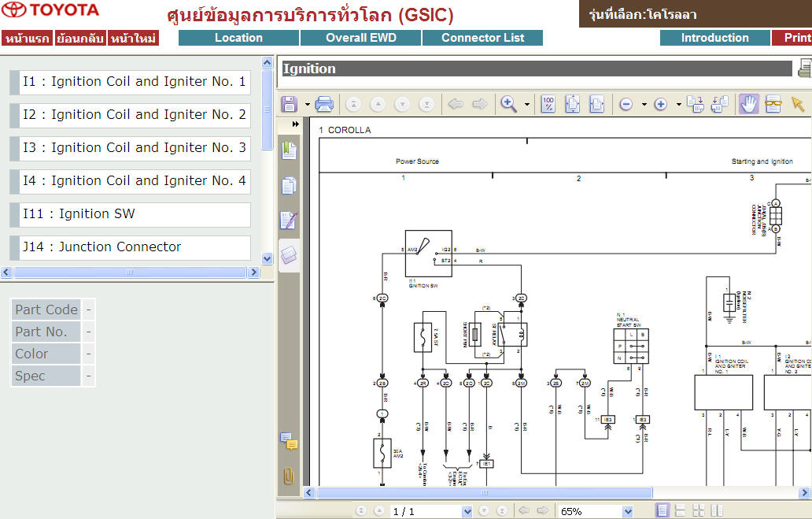The width and height of the screenshot is (812, 519).
Task: Click the red Print button at top right
Action: pos(792,38)
